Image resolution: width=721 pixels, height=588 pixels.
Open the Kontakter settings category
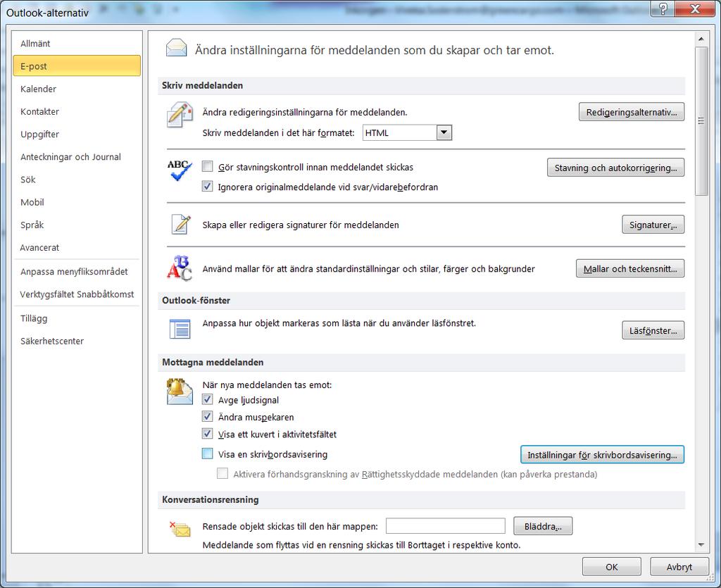77,111
